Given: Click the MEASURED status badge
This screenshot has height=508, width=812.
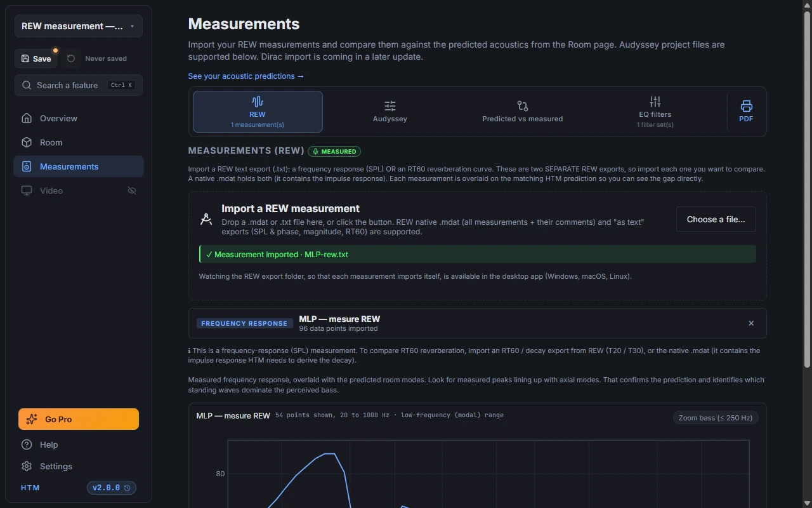Looking at the screenshot, I should tap(334, 151).
